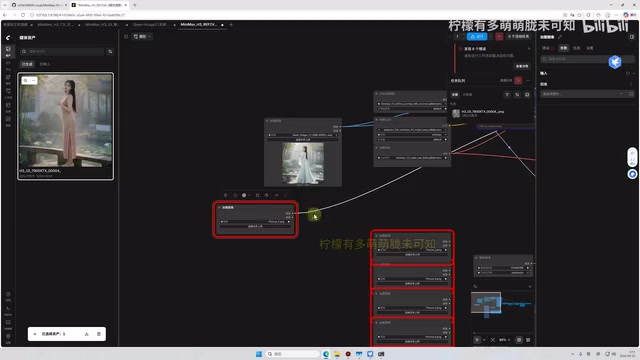This screenshot has height=360, width=640.
Task: Click the ComfyUI logo menu icon
Action: coord(8,38)
